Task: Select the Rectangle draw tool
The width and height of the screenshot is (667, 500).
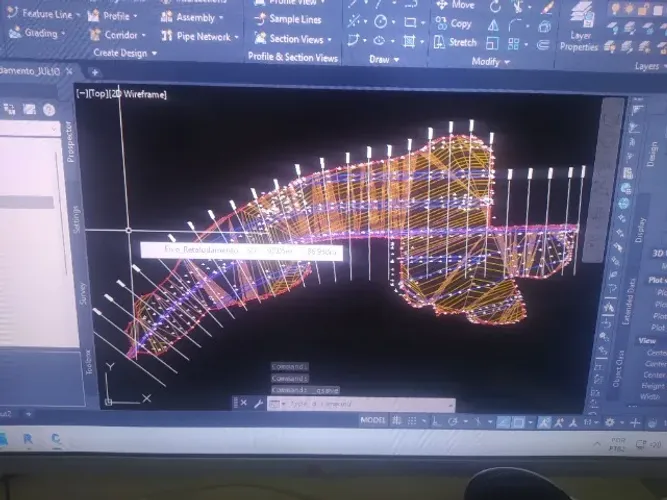Action: point(410,22)
